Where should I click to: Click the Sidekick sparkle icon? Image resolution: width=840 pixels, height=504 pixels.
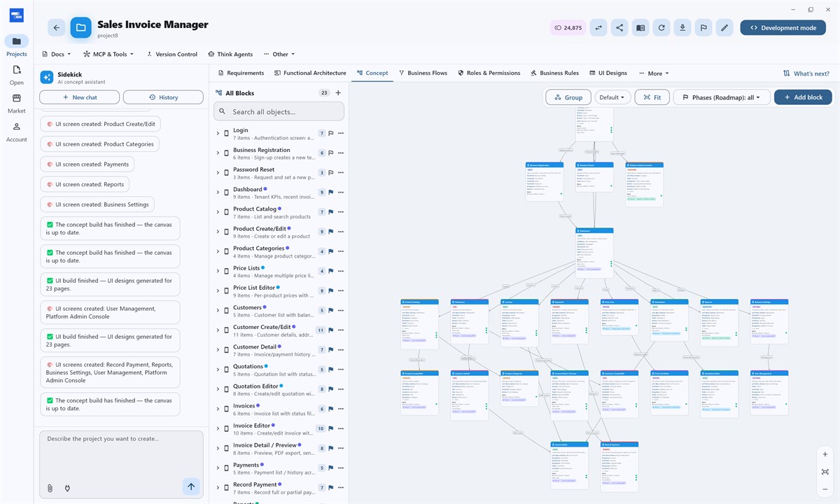click(x=46, y=77)
